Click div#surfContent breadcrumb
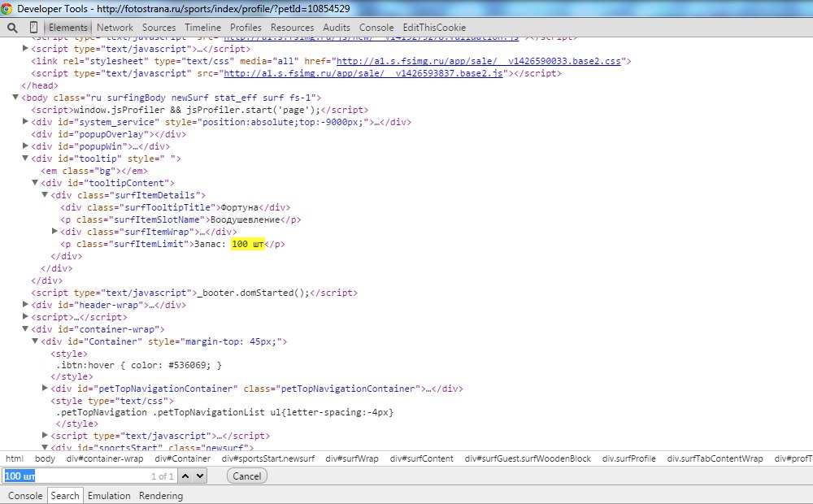This screenshot has height=504, width=813. [x=421, y=459]
